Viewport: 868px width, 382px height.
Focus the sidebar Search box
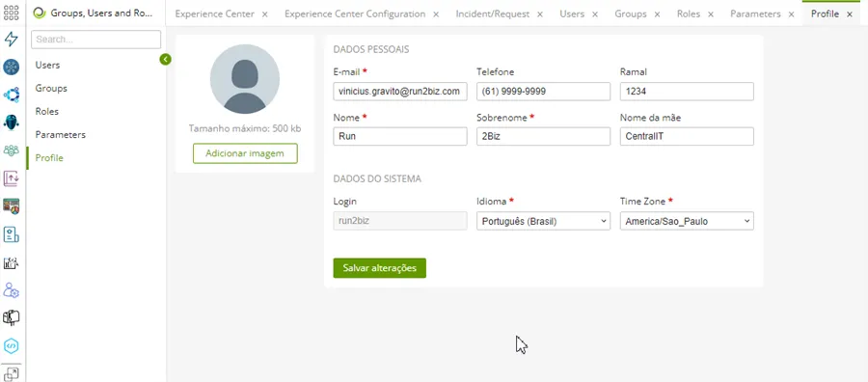95,40
